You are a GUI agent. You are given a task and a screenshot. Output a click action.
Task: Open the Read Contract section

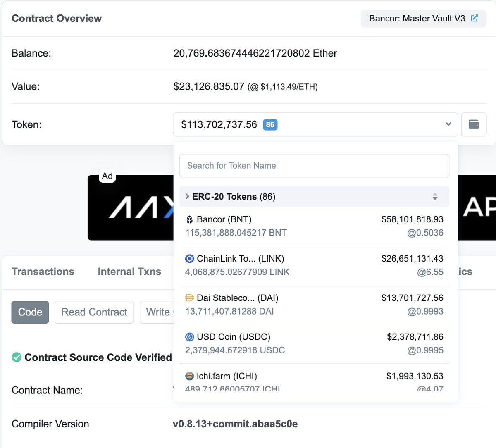point(94,312)
